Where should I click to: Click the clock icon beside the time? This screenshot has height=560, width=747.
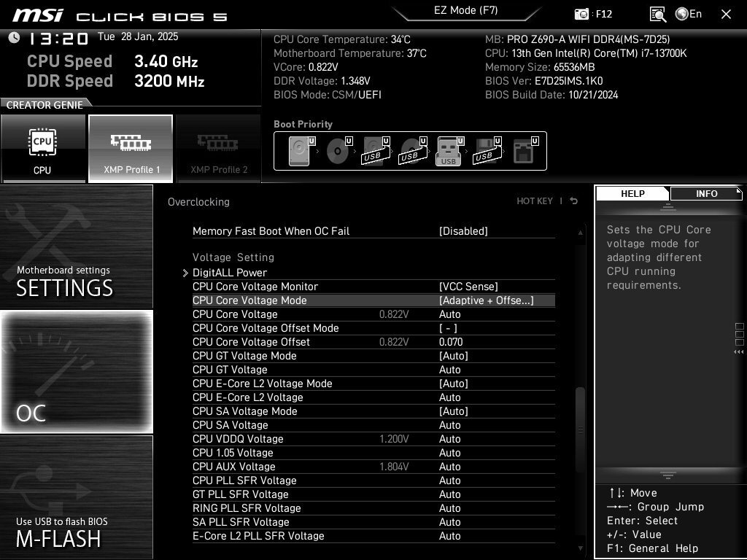pyautogui.click(x=15, y=37)
